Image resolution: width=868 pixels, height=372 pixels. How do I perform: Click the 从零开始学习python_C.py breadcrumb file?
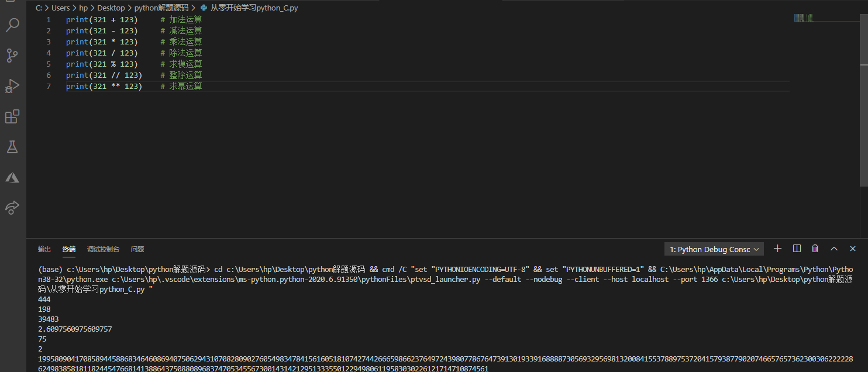pyautogui.click(x=254, y=8)
